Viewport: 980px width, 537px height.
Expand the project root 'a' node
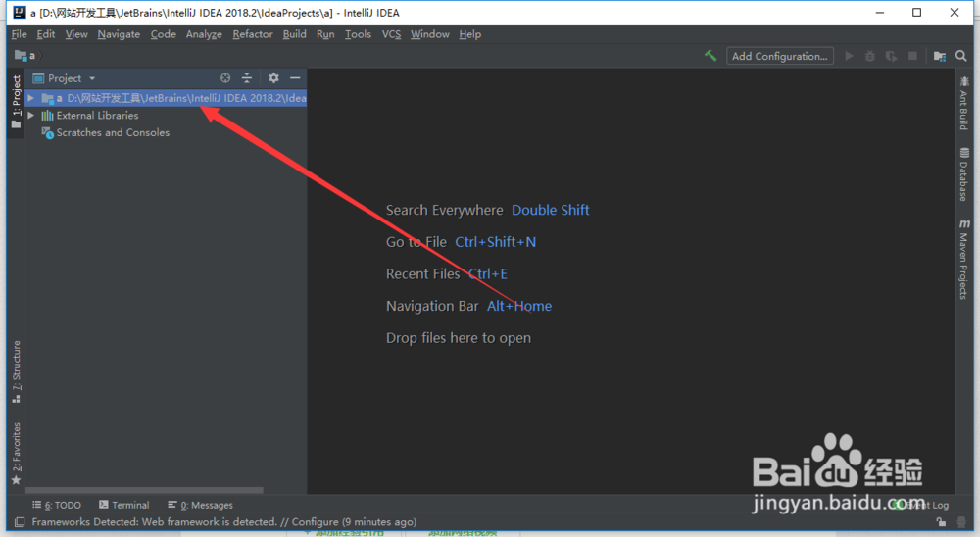tap(30, 98)
